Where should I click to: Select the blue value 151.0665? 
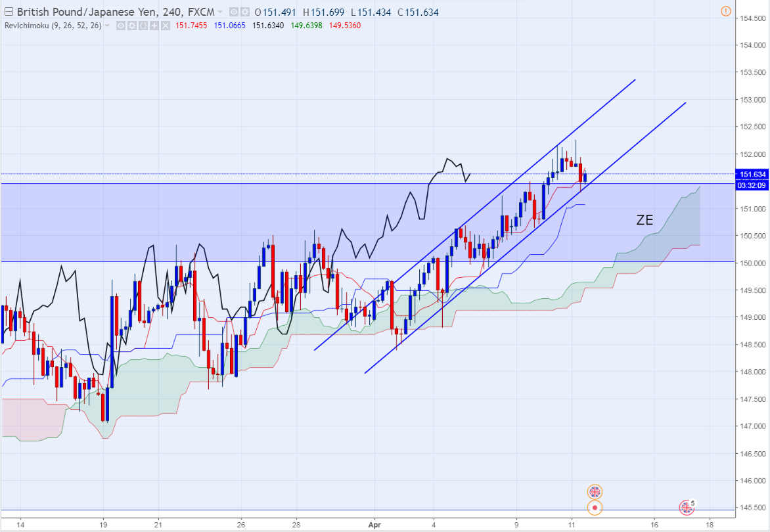[x=229, y=26]
